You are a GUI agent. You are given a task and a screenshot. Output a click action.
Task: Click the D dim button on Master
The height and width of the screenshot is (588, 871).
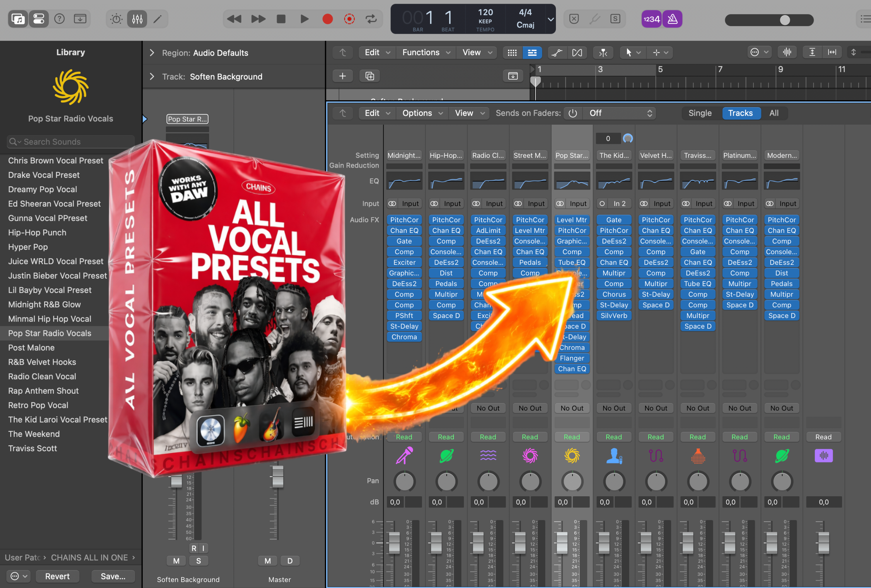point(290,561)
